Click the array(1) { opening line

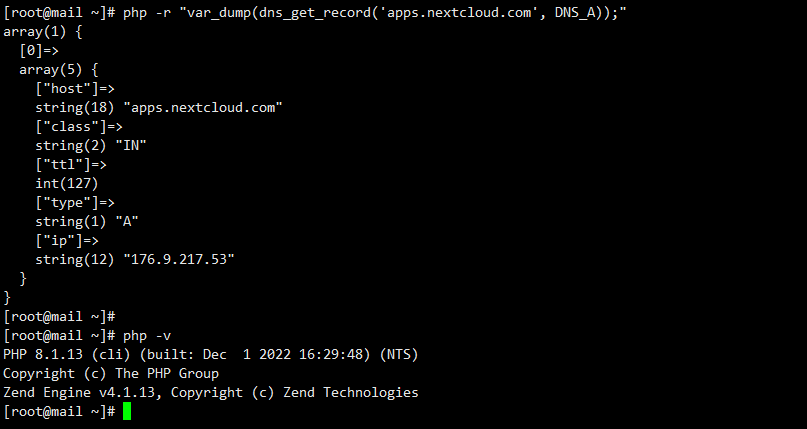[x=43, y=31]
